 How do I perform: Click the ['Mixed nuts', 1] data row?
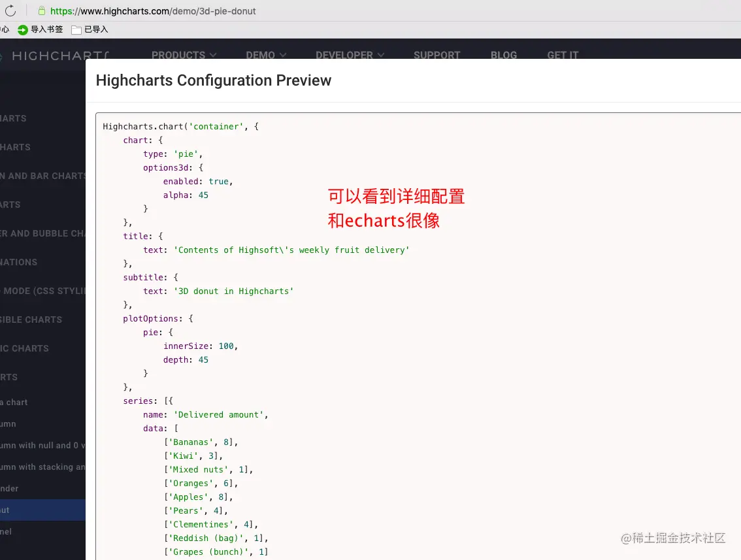[208, 469]
